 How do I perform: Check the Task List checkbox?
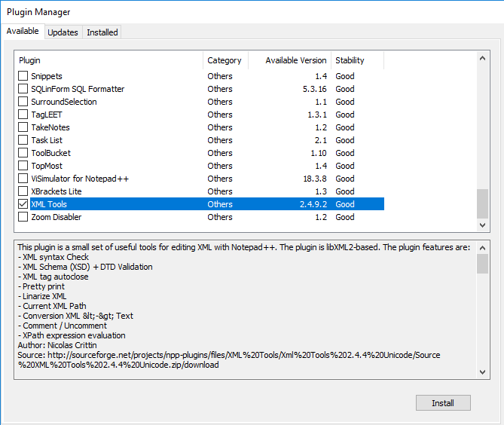(x=23, y=140)
